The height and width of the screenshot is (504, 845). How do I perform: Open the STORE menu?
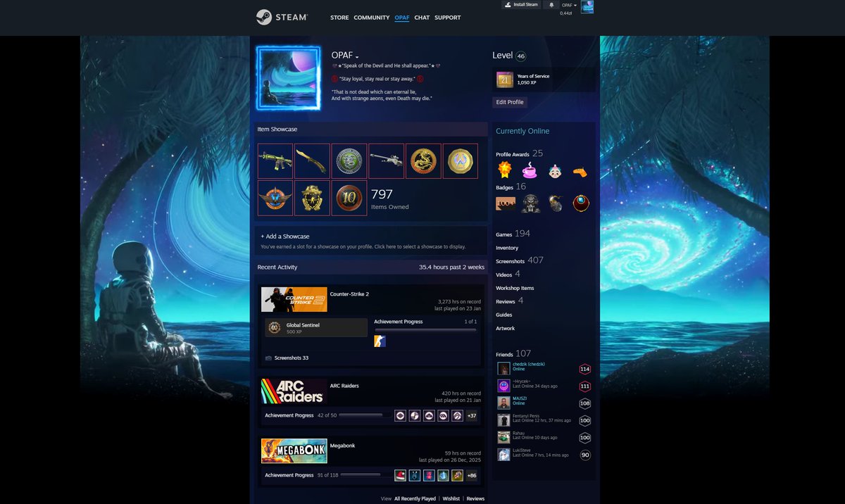pos(339,18)
